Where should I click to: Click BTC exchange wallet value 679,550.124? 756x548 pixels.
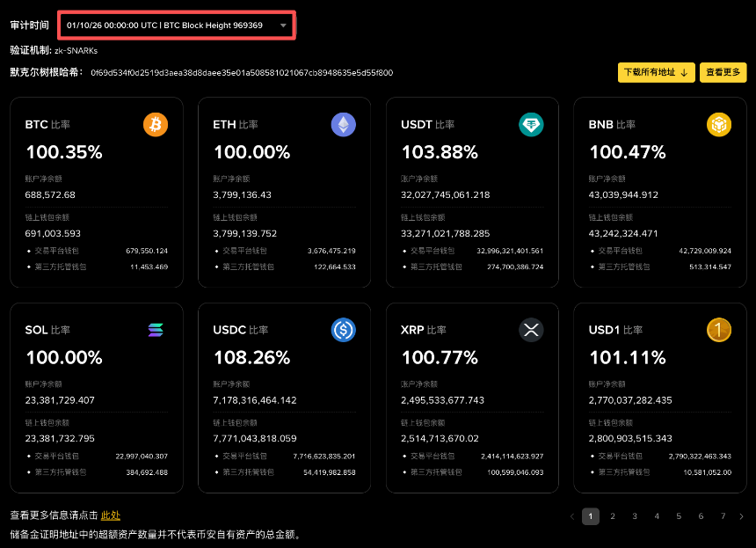(x=147, y=251)
